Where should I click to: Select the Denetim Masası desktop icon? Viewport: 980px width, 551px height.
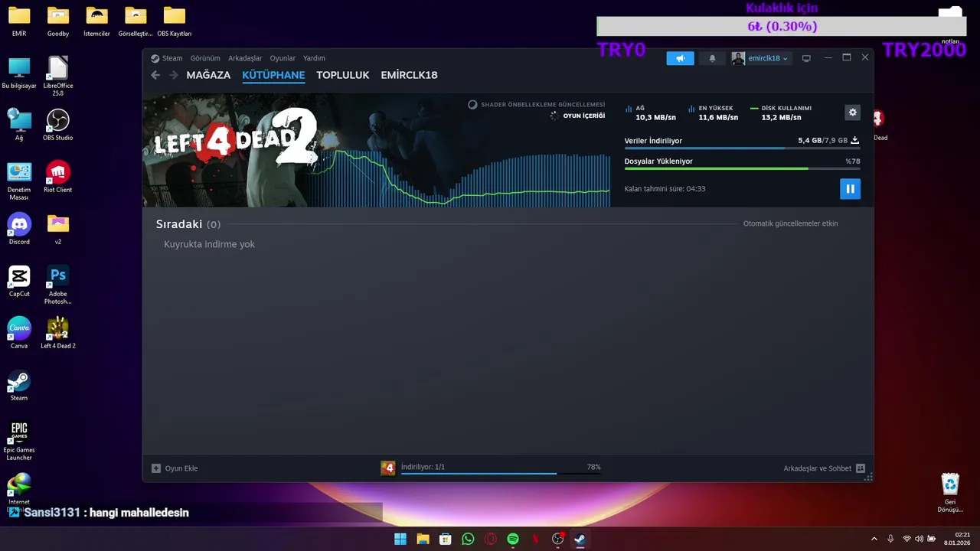tap(19, 181)
